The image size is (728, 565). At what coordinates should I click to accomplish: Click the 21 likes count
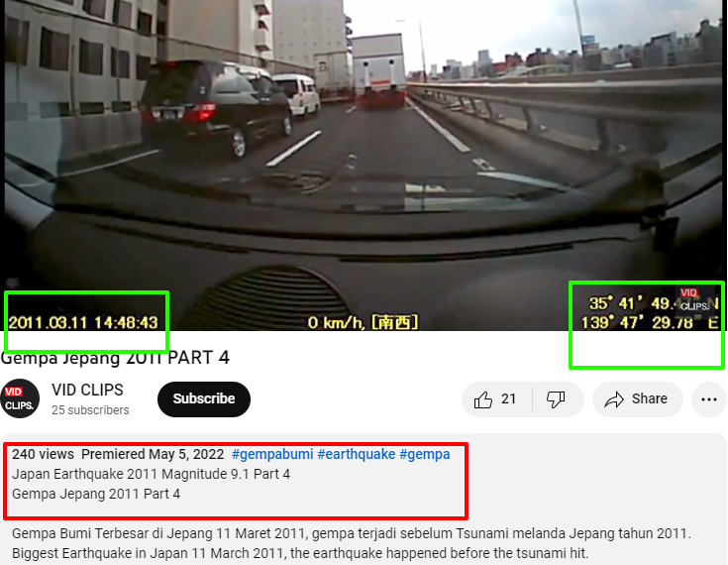(x=508, y=398)
